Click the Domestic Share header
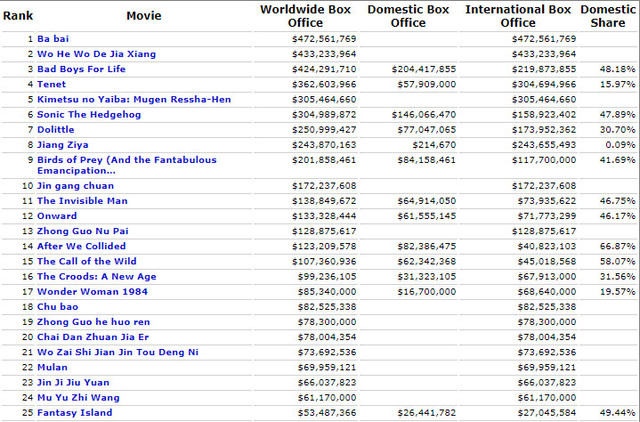640x422 pixels. click(x=608, y=16)
